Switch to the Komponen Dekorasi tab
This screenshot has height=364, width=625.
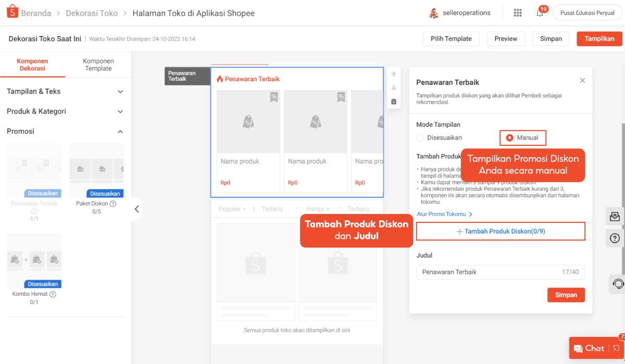(32, 65)
